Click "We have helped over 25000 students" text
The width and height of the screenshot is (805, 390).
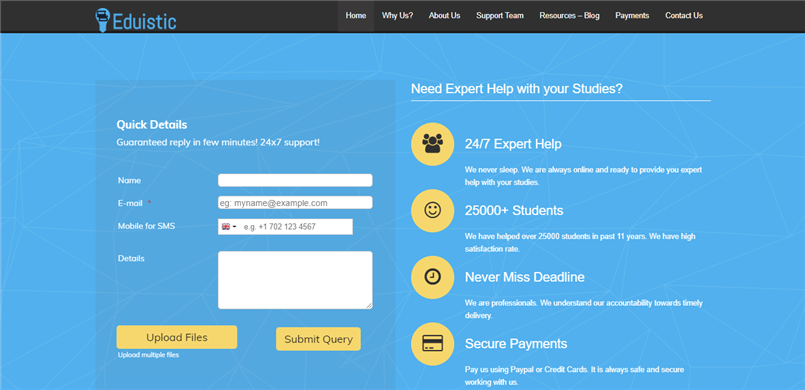[x=580, y=243]
